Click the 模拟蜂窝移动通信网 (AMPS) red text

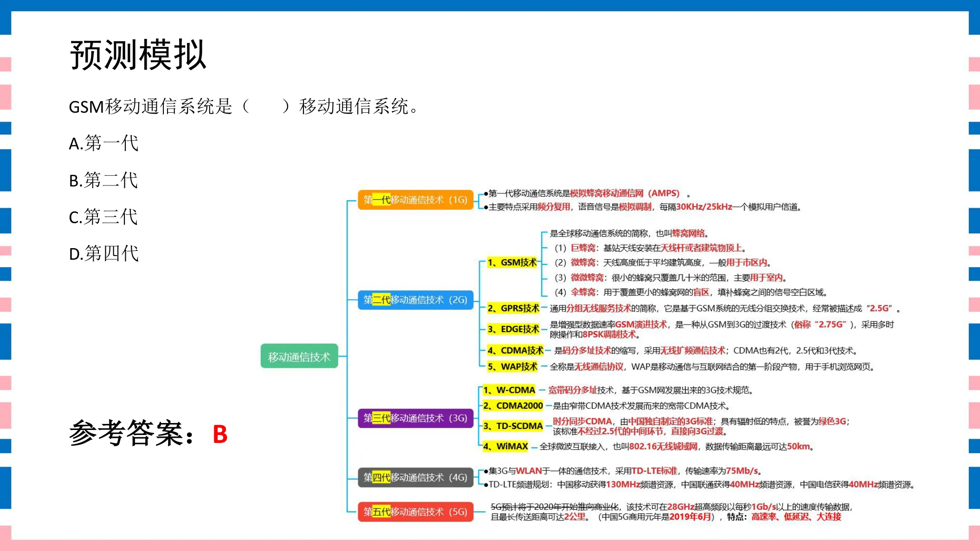coord(625,193)
